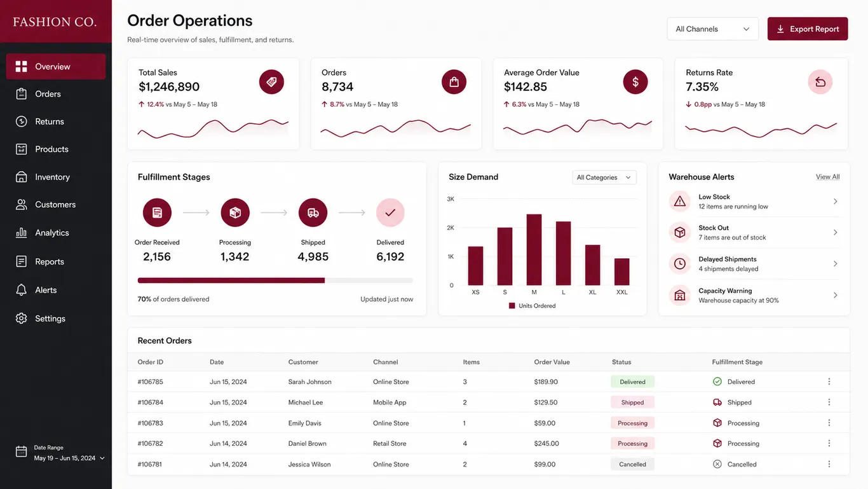Click the Shipped stage truck icon

pos(313,213)
